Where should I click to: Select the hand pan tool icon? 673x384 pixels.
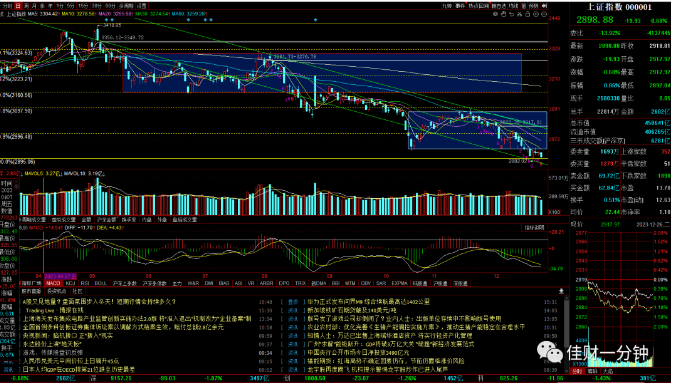(x=503, y=14)
